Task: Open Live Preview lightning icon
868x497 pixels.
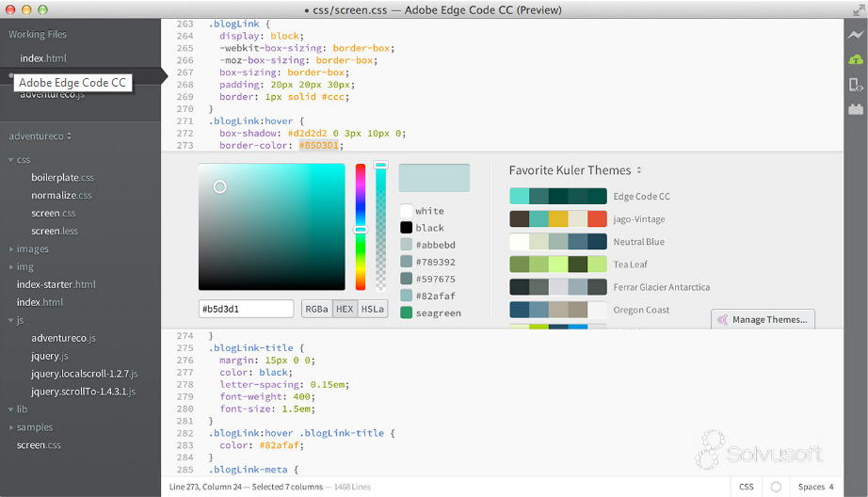Action: pos(856,35)
